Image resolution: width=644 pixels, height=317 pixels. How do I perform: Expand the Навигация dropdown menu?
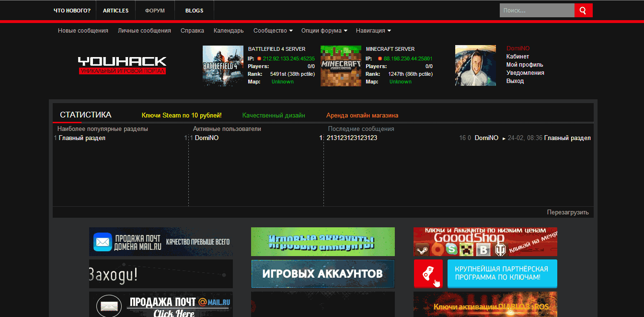[373, 31]
